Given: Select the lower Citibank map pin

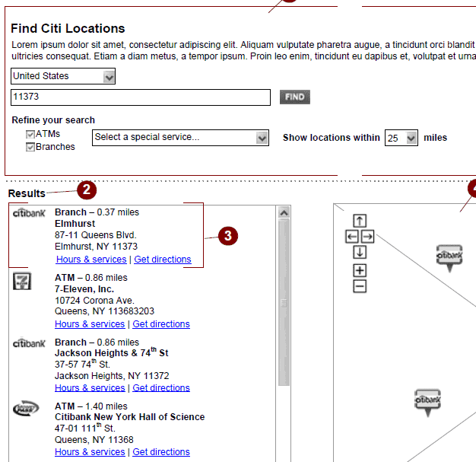Looking at the screenshot, I should tap(428, 403).
